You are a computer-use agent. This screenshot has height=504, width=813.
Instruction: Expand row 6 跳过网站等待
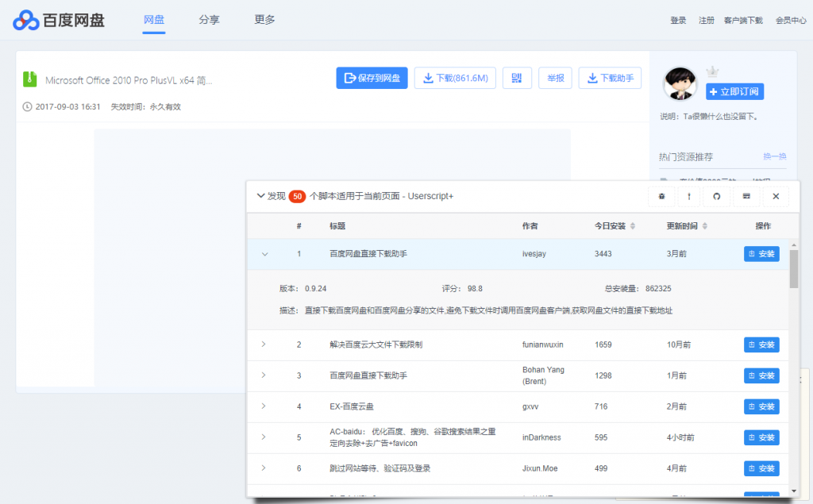click(264, 467)
